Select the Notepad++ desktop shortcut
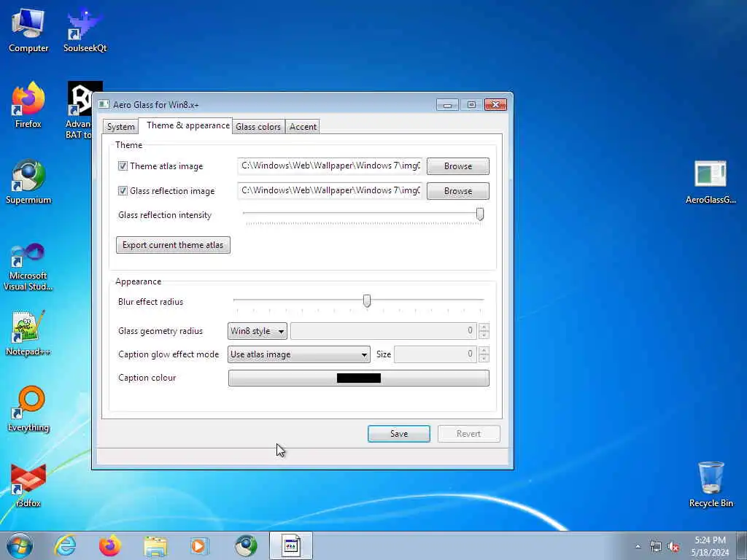This screenshot has height=560, width=747. [x=28, y=332]
